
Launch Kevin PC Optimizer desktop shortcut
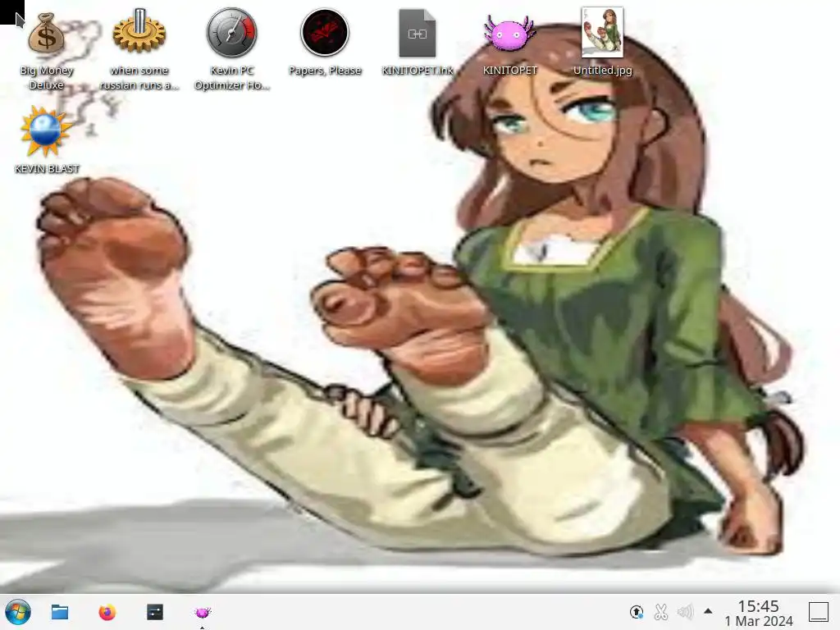pos(232,33)
